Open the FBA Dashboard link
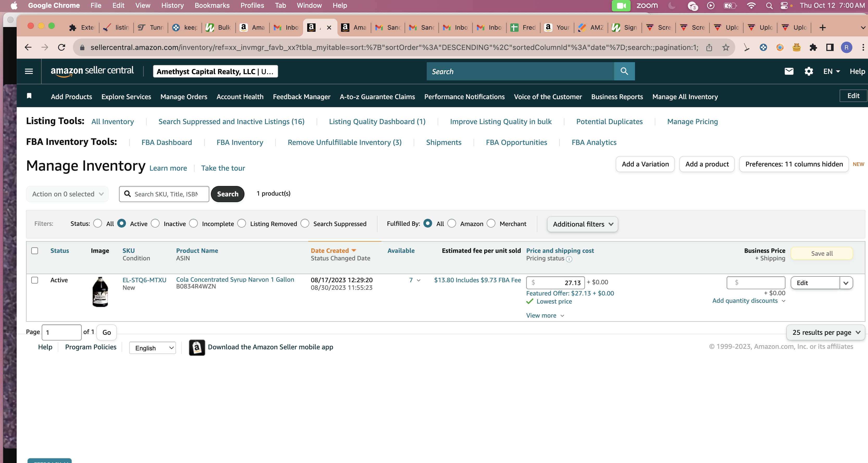This screenshot has height=463, width=868. tap(166, 143)
